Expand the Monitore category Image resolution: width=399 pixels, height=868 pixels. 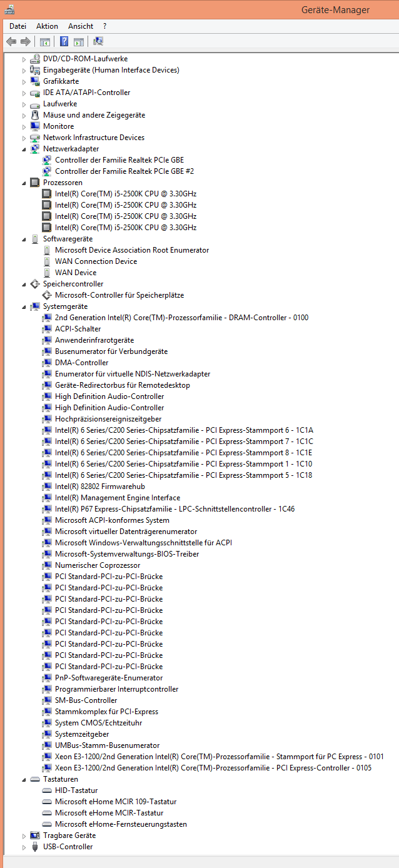24,127
